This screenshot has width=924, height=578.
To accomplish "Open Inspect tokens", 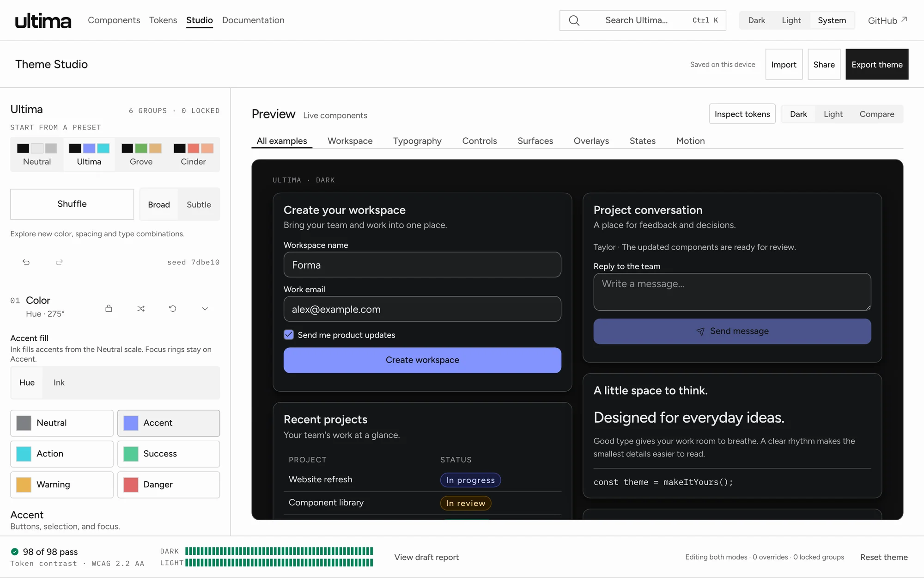I will (x=742, y=114).
